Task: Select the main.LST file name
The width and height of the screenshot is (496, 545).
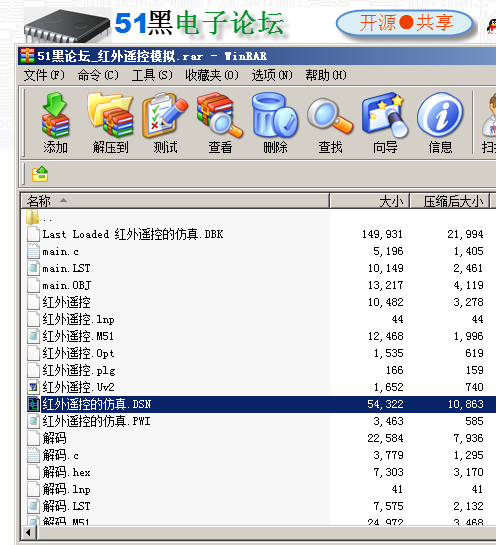Action: pos(66,268)
